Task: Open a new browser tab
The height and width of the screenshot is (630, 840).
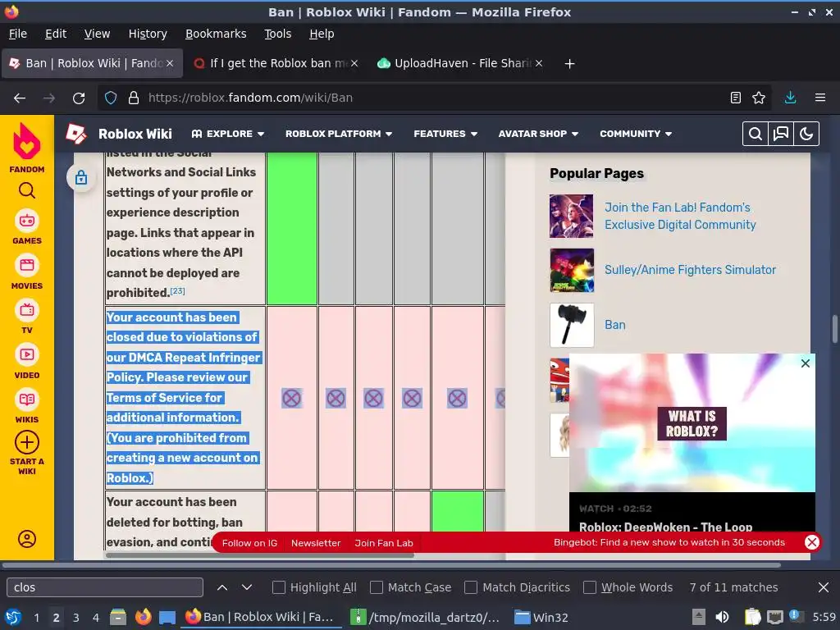Action: (x=569, y=64)
